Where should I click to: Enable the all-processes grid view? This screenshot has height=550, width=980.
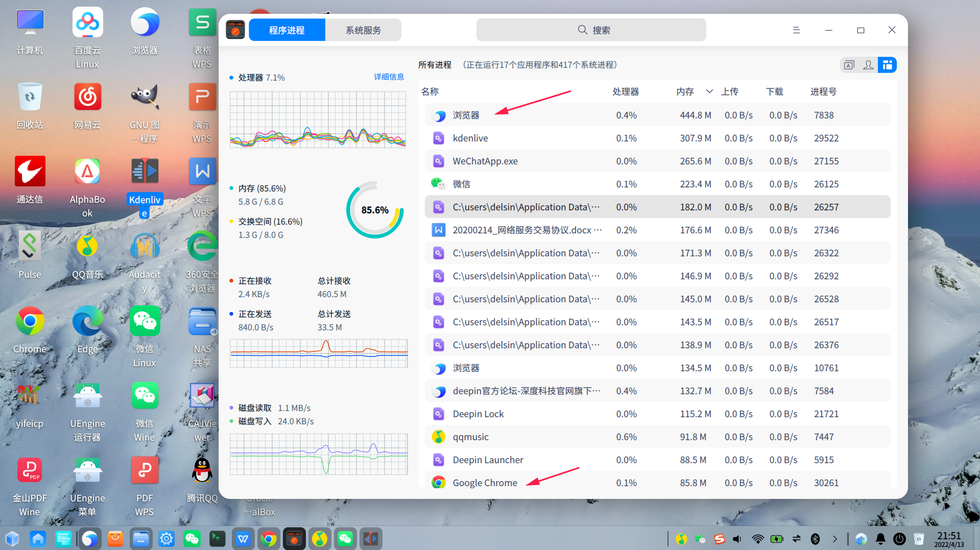(x=888, y=65)
